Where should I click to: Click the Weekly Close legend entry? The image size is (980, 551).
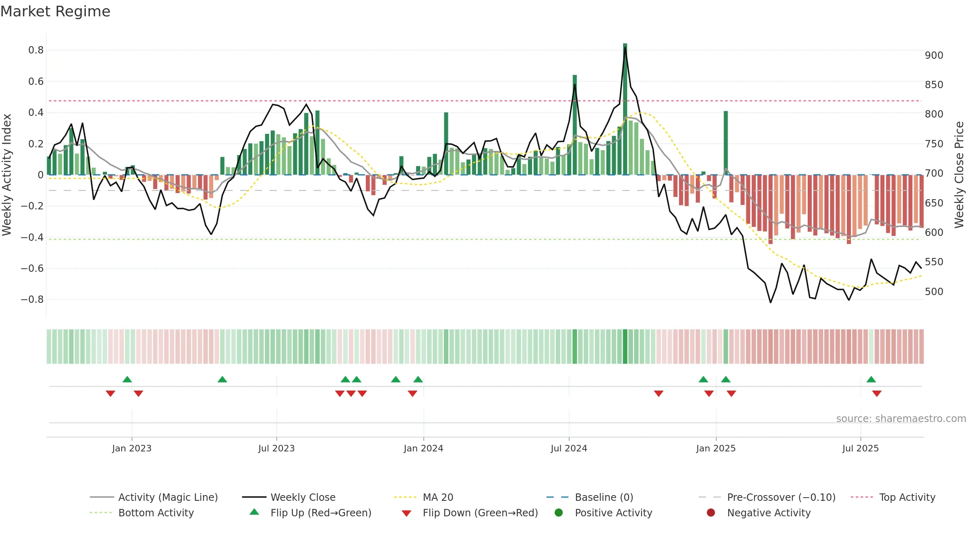(x=289, y=497)
